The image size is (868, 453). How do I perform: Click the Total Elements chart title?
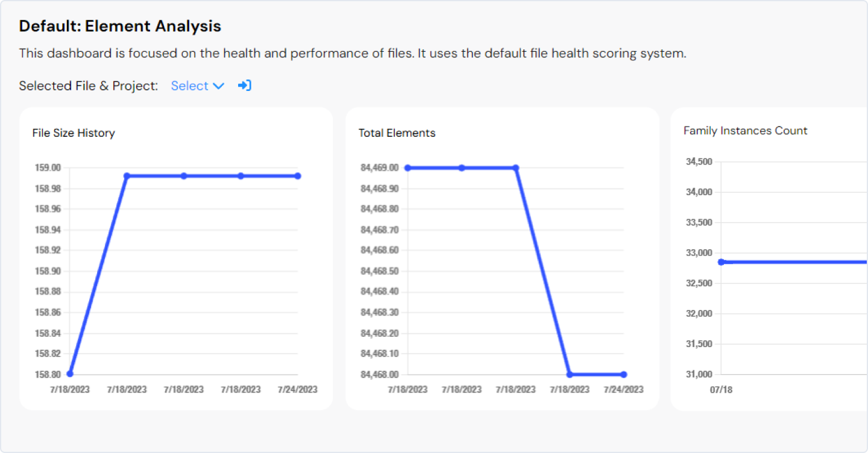[x=397, y=133]
